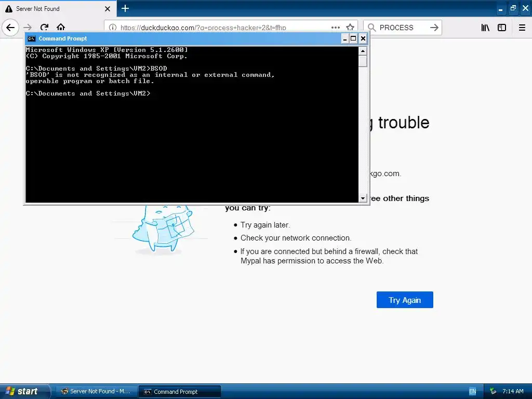Close the Command Prompt window
This screenshot has height=399, width=532.
click(363, 38)
